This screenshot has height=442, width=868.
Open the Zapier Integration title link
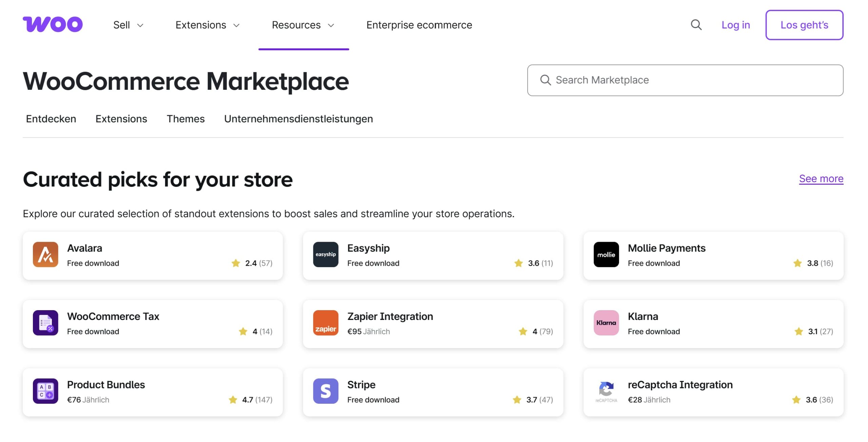coord(390,316)
